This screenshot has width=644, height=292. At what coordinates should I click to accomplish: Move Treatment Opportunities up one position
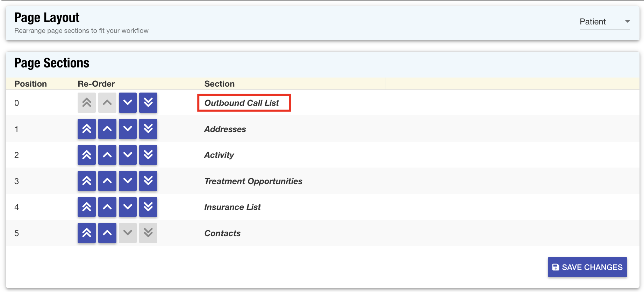[x=107, y=181]
